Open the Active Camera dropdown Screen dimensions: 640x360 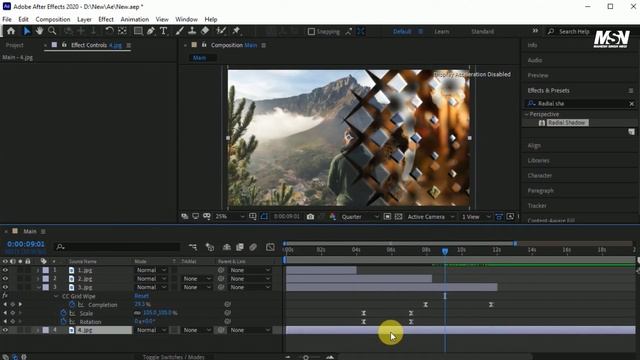430,217
